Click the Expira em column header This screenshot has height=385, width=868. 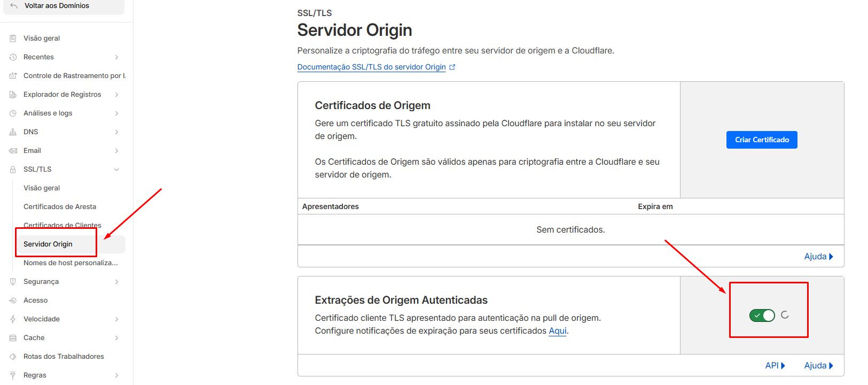(x=655, y=206)
